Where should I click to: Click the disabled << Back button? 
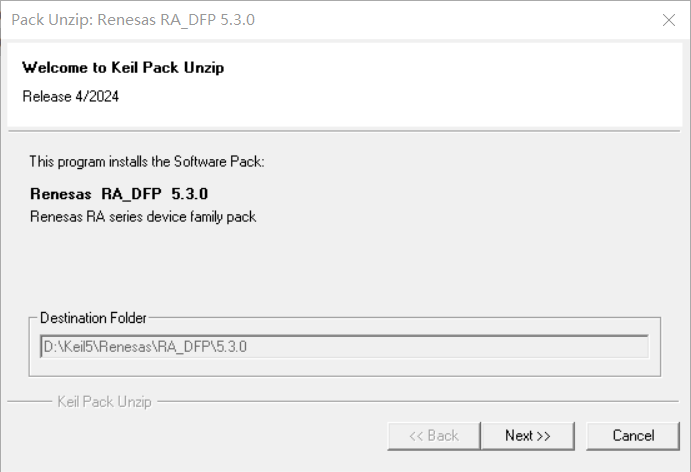[433, 435]
